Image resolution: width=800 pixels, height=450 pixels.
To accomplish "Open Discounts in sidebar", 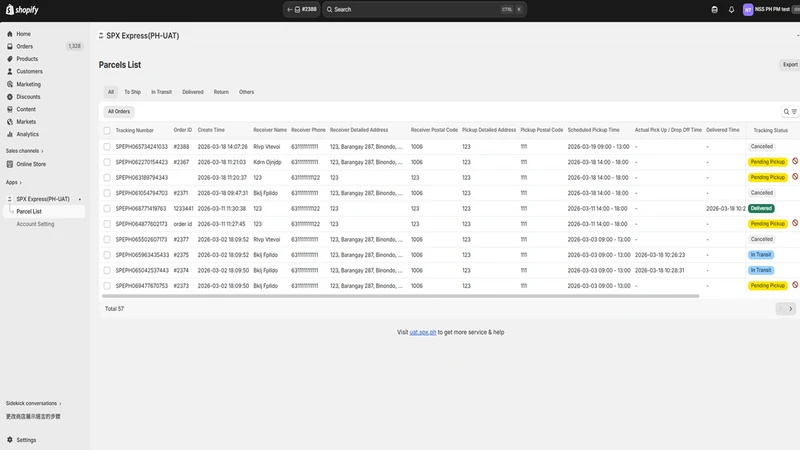I will tap(28, 96).
